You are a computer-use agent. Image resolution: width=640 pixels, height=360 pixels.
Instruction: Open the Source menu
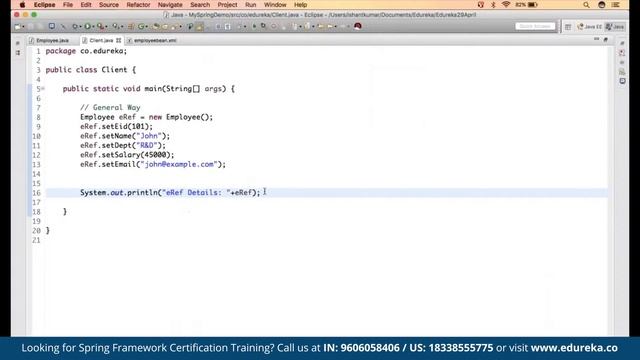[x=109, y=5]
